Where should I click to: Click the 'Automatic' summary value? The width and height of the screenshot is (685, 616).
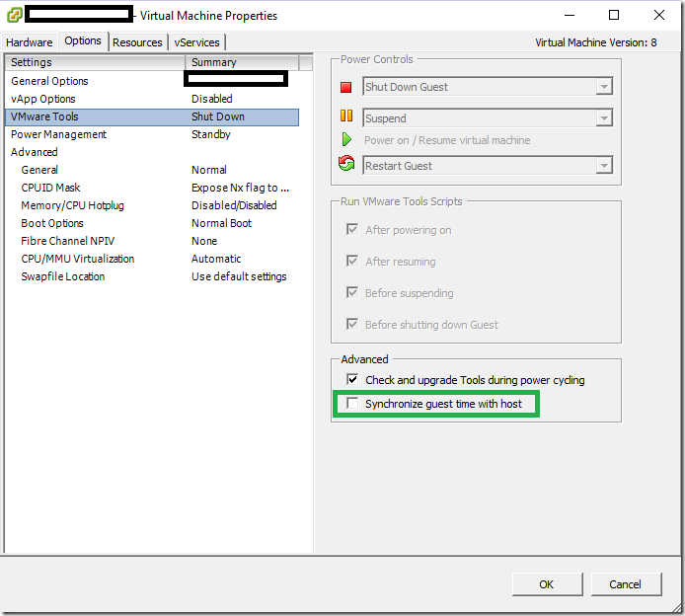(216, 259)
